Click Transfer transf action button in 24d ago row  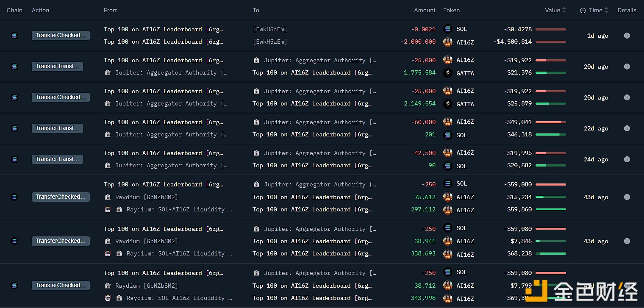point(57,159)
